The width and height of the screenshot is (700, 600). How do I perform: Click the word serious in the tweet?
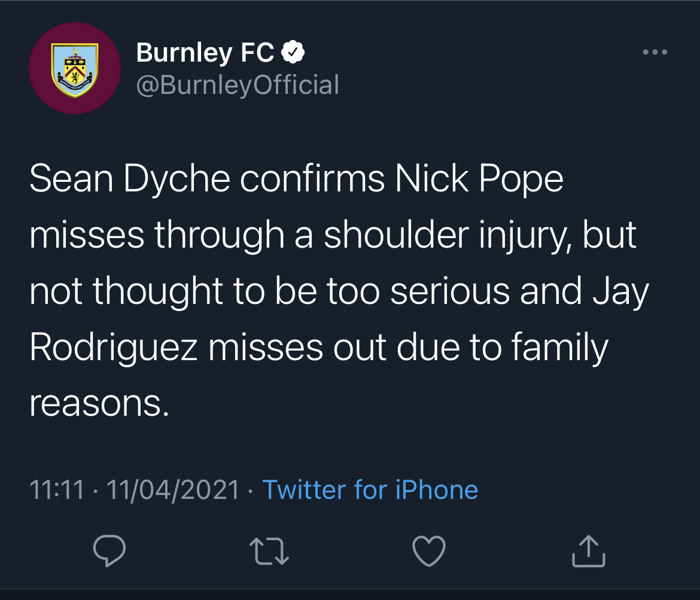[454, 291]
